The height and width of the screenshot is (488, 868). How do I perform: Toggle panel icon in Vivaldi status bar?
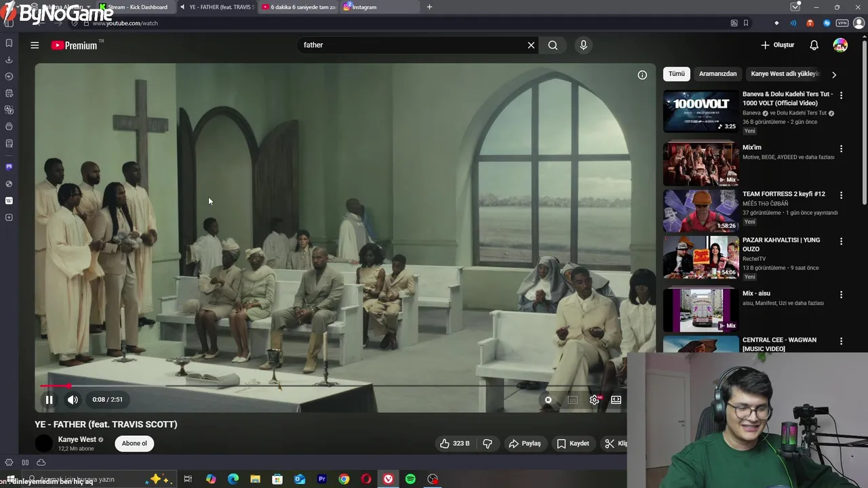click(x=25, y=462)
